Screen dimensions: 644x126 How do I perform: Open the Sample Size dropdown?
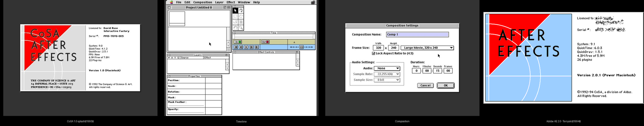point(387,80)
